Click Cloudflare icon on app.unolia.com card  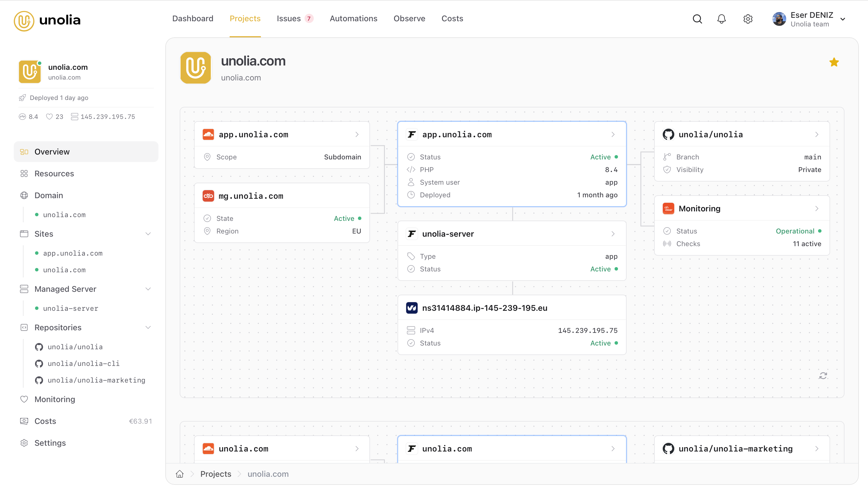(x=208, y=134)
